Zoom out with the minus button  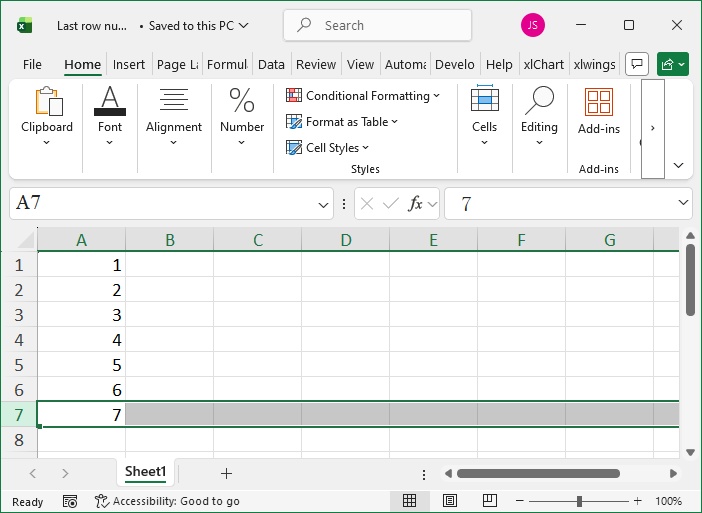point(519,501)
